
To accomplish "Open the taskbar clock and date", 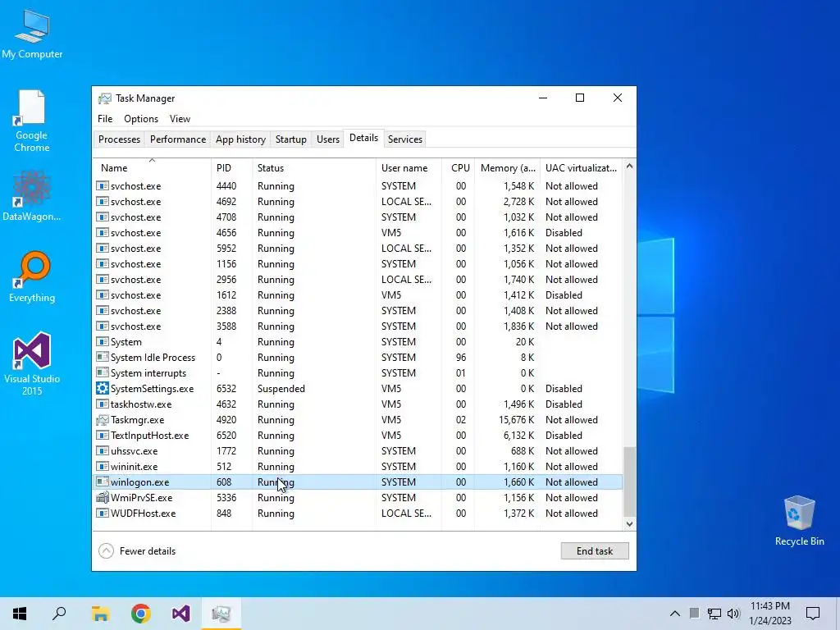I will pyautogui.click(x=769, y=614).
